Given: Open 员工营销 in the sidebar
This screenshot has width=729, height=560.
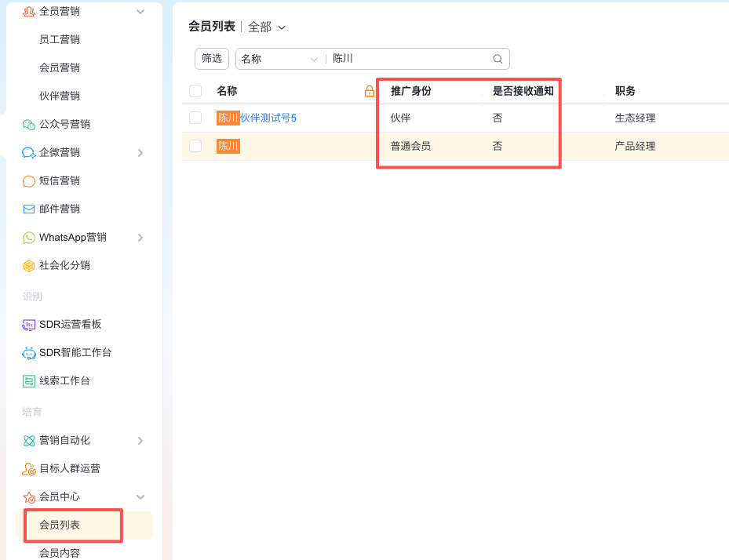Looking at the screenshot, I should (60, 40).
